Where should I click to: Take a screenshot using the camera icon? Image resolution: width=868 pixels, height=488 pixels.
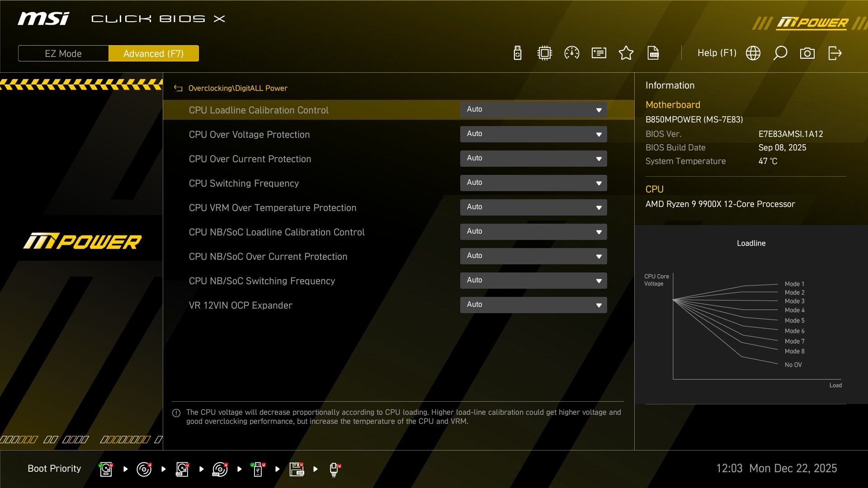coord(808,53)
